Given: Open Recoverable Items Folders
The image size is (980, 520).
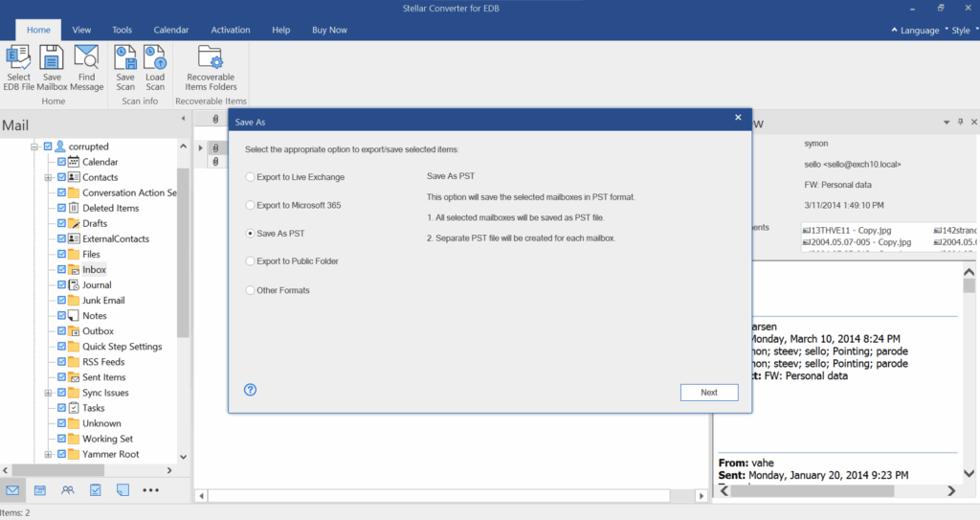Looking at the screenshot, I should (x=211, y=68).
